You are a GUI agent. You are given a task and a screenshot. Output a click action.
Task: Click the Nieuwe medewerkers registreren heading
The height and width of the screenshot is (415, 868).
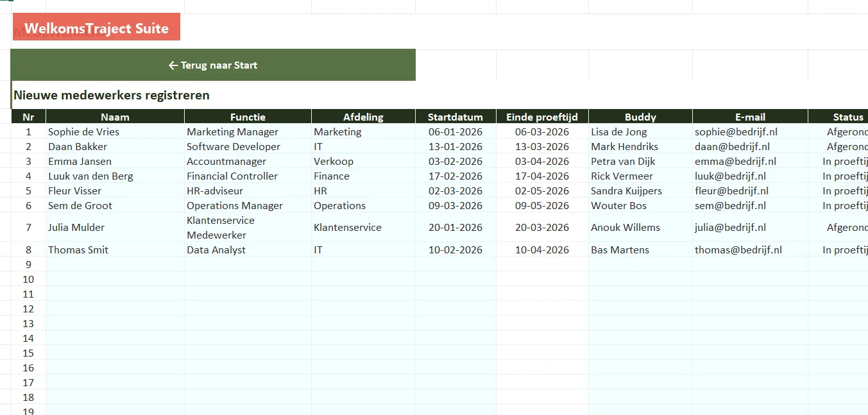pos(112,96)
